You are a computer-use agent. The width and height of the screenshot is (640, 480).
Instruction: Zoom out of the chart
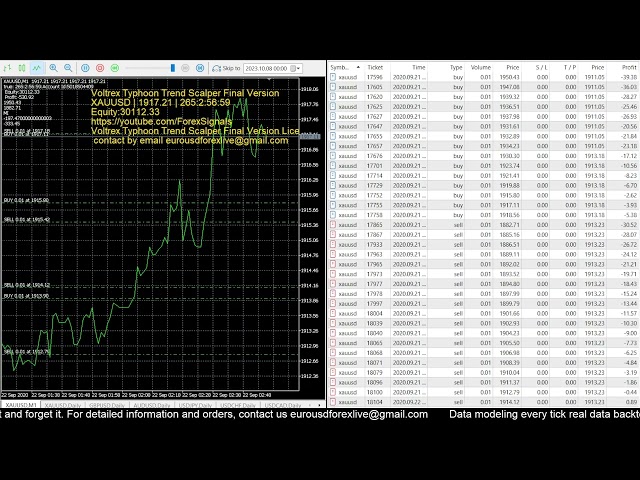[x=67, y=68]
